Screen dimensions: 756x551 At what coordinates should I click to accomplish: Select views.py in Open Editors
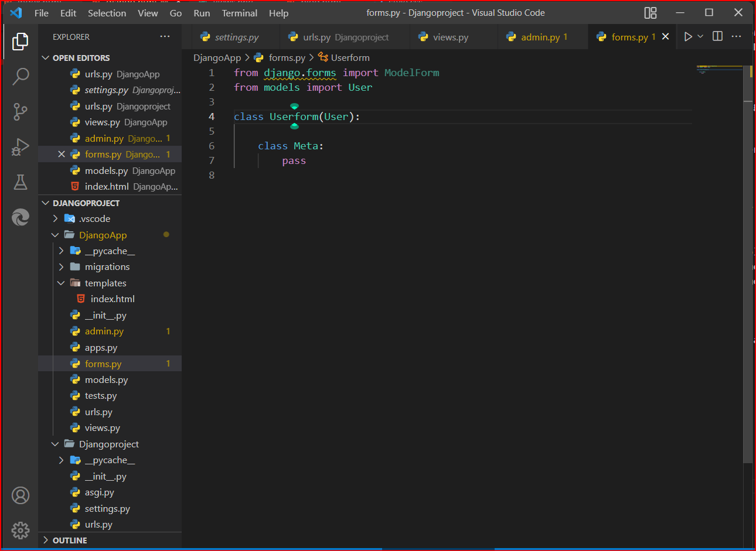tap(110, 122)
